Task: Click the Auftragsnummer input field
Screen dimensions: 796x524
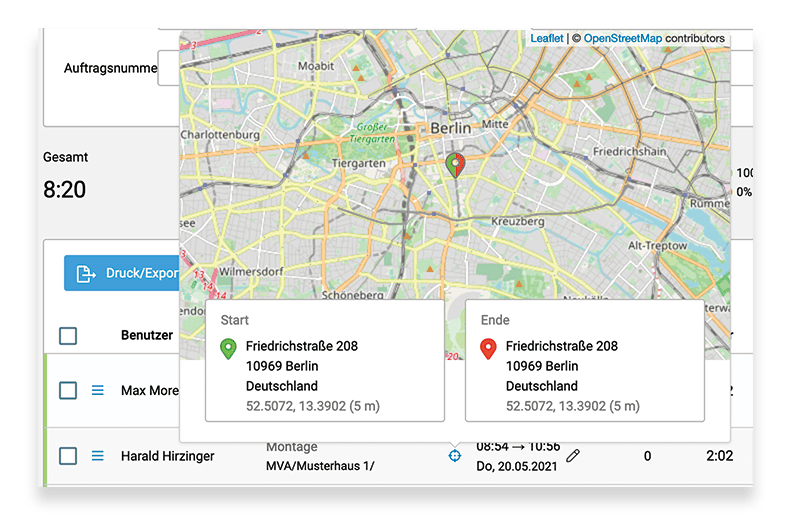Action: click(x=169, y=68)
